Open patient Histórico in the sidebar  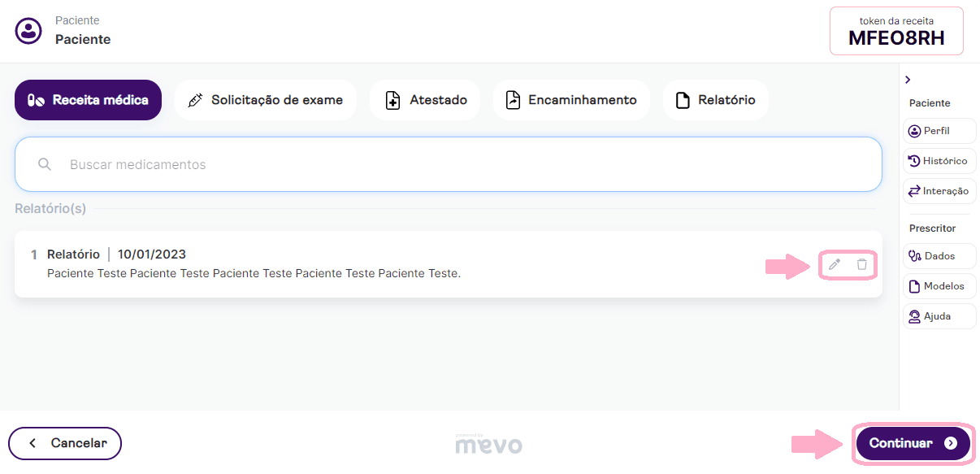point(939,161)
